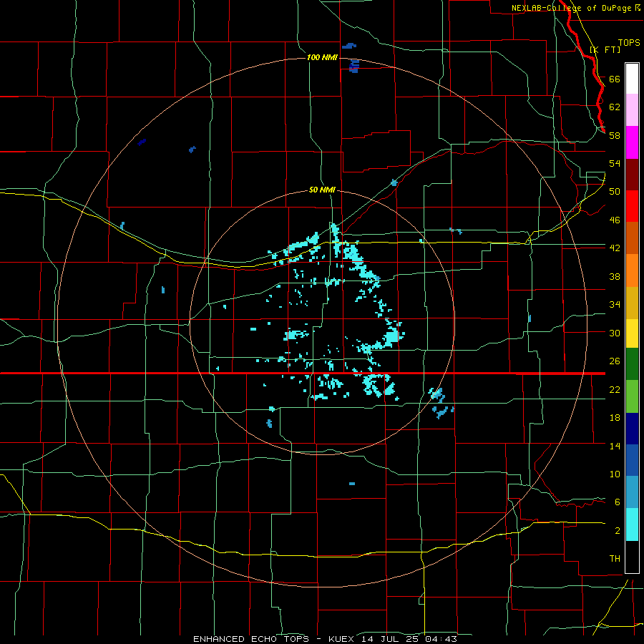The width and height of the screenshot is (644, 644).
Task: Click the "46" legend value
Action: click(615, 220)
